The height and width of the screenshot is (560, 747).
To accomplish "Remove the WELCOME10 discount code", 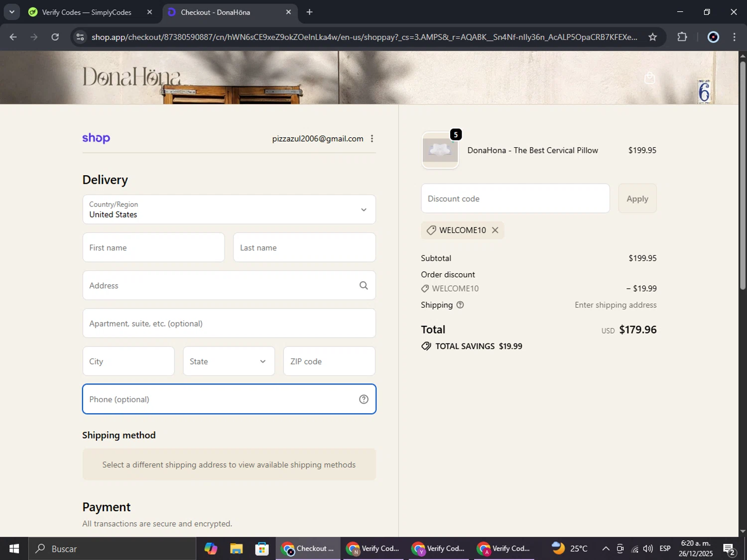I will pyautogui.click(x=495, y=230).
